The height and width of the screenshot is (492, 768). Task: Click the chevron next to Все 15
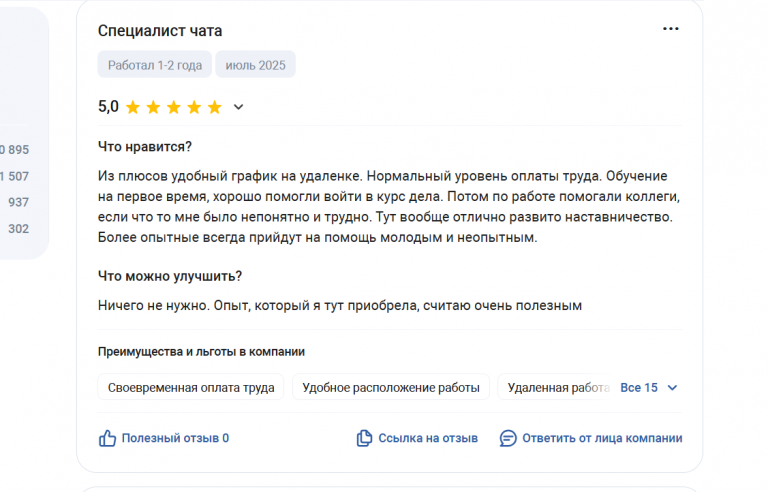(672, 388)
